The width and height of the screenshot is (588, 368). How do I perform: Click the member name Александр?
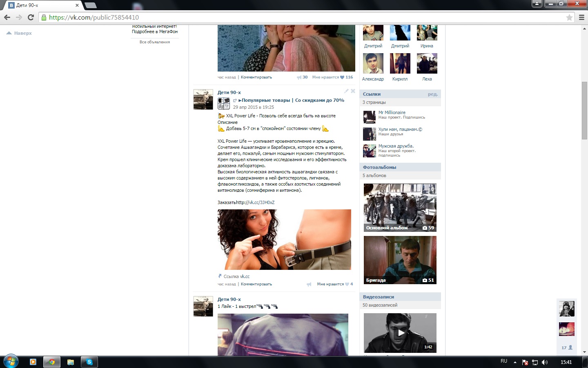coord(373,79)
